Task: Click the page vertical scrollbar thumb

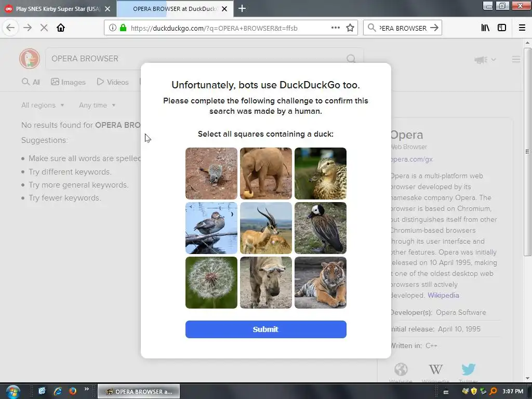Action: 527,152
